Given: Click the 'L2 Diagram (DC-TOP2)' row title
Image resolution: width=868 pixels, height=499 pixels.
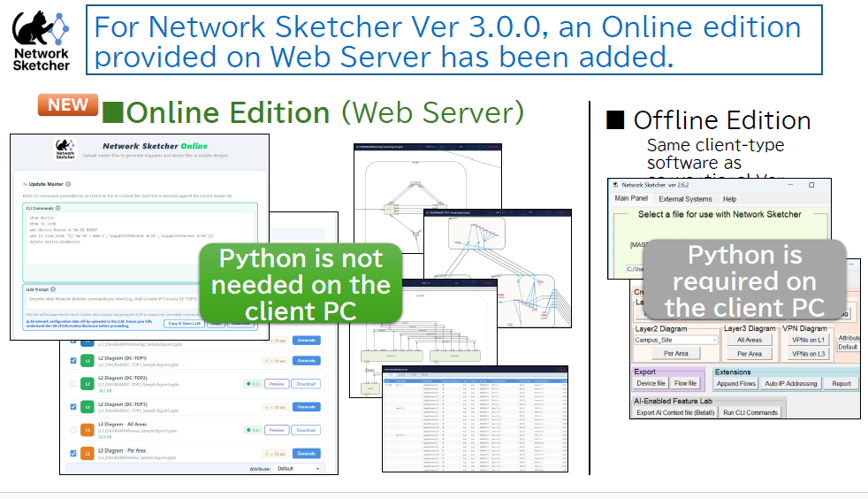Looking at the screenshot, I should (122, 378).
